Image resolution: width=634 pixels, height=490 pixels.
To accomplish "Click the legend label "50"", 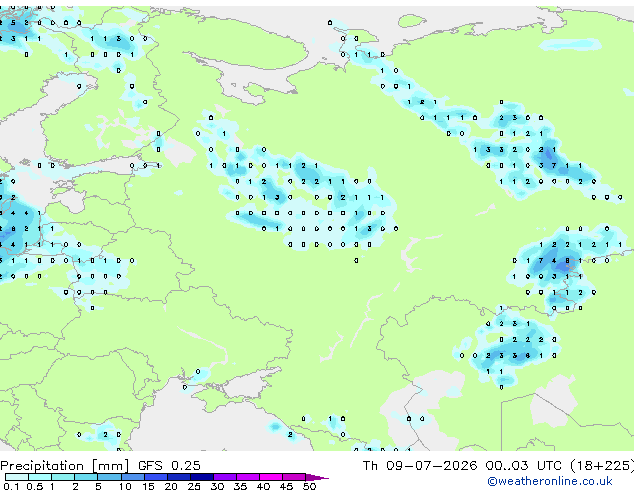I will click(x=309, y=486).
